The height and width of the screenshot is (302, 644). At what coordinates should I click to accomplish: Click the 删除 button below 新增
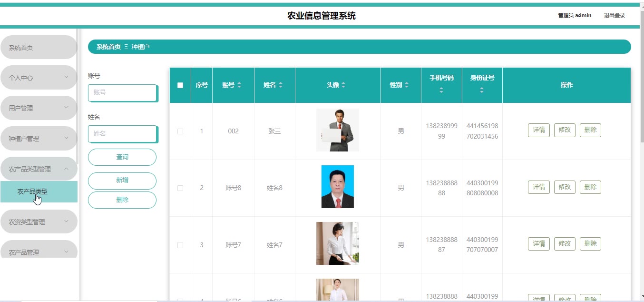coord(122,200)
